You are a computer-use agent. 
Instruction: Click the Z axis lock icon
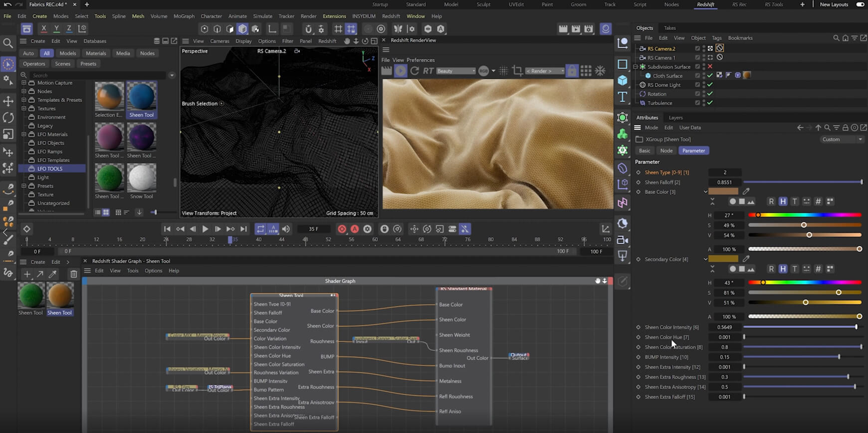pyautogui.click(x=69, y=29)
